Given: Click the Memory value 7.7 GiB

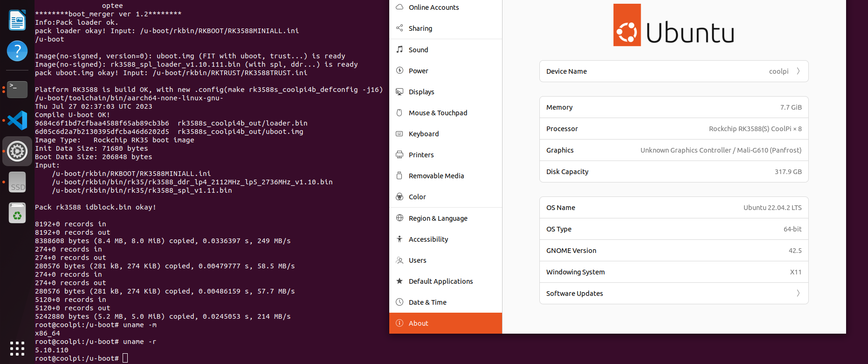Looking at the screenshot, I should pos(791,107).
